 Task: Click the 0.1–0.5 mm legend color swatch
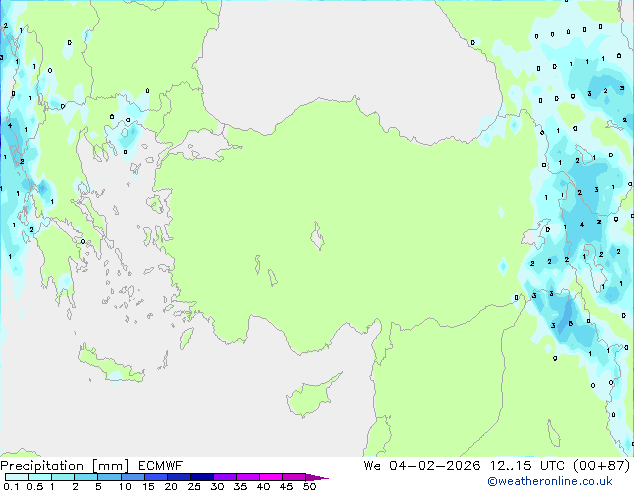coord(17,477)
